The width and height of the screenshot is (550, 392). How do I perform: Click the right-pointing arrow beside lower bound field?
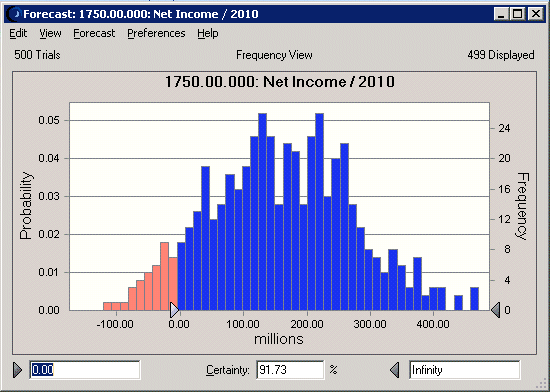[18, 370]
